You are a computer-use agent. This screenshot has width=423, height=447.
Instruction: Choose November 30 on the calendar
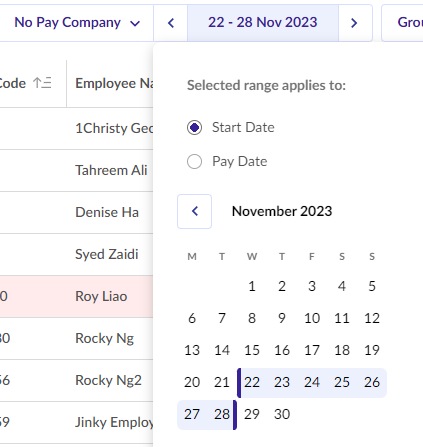coord(282,414)
